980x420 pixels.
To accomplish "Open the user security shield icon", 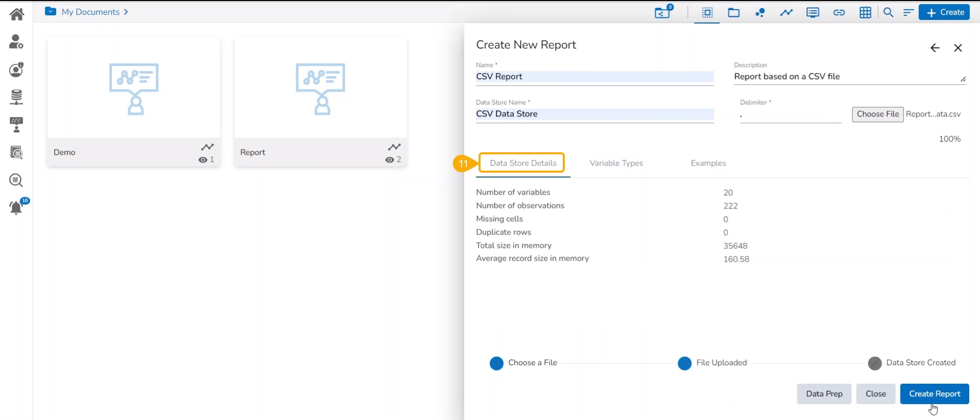I will tap(16, 69).
